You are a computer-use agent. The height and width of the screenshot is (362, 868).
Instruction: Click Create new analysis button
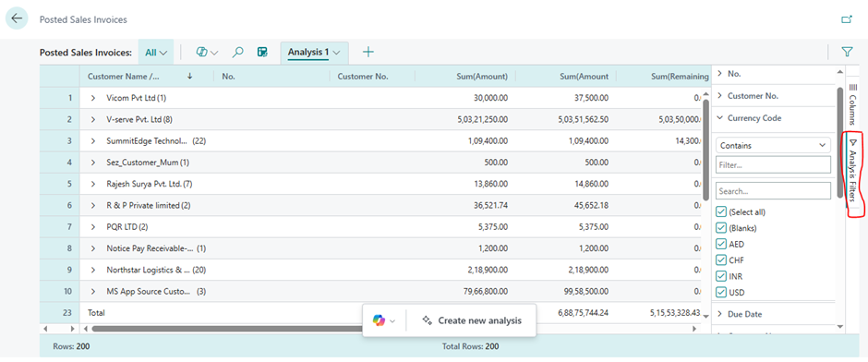pyautogui.click(x=472, y=320)
